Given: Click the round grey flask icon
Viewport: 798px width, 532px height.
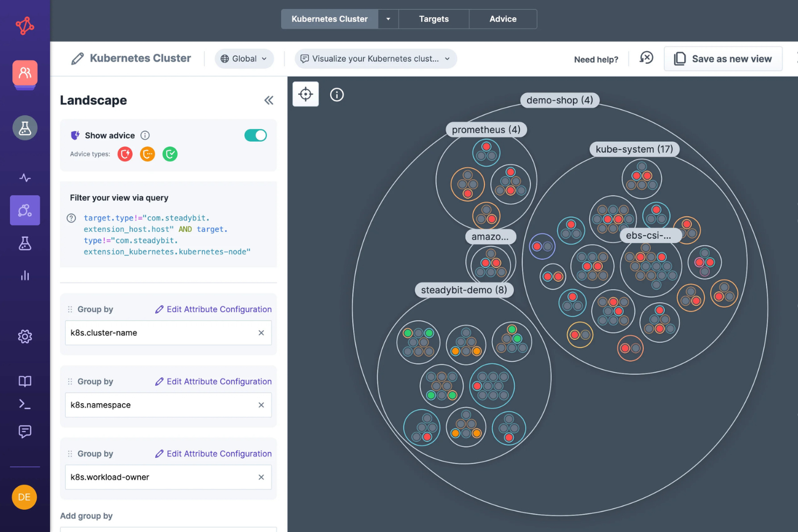Looking at the screenshot, I should (25, 128).
